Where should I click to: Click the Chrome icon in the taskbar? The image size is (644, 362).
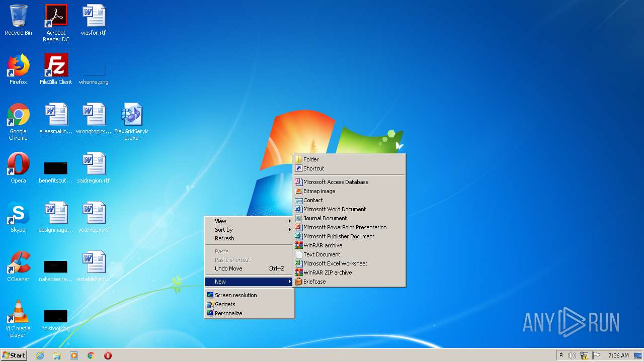91,355
